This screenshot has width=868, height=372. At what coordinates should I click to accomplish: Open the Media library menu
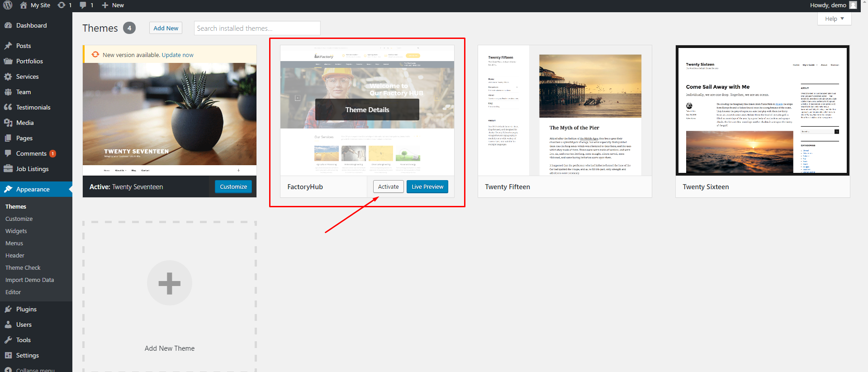point(25,123)
